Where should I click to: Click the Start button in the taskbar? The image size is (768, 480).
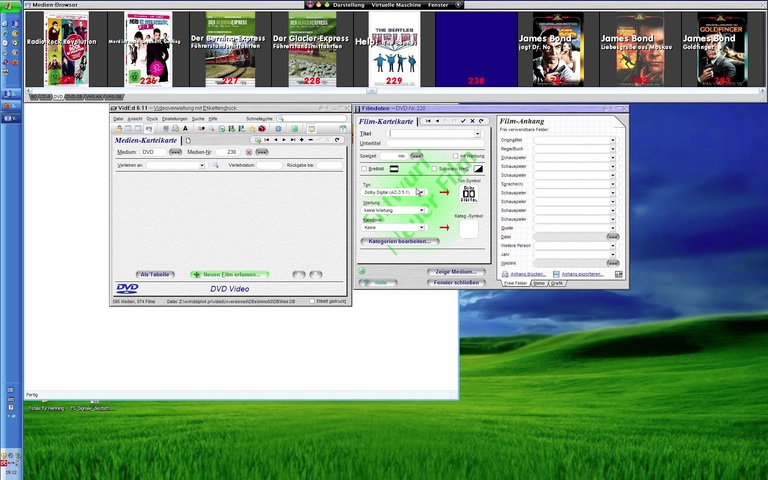click(x=10, y=5)
